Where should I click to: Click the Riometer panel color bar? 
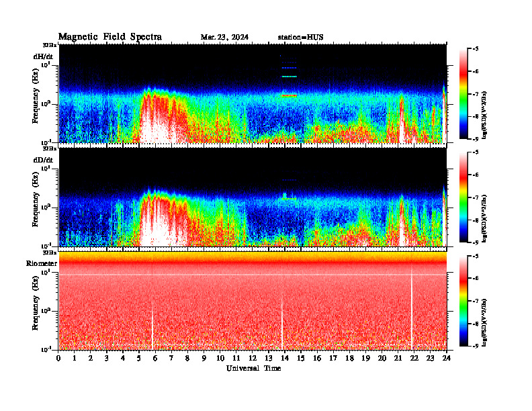(463, 301)
